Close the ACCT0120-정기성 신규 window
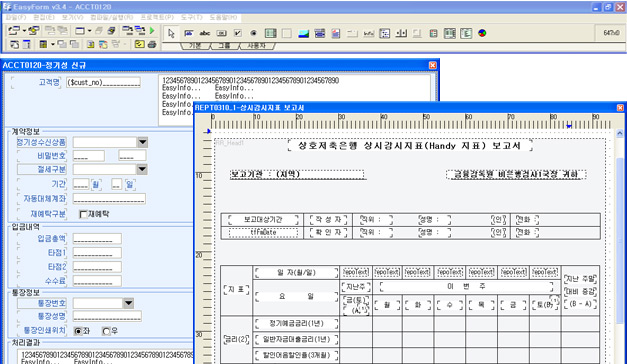Screen dimensions: 627x364 [x=432, y=65]
